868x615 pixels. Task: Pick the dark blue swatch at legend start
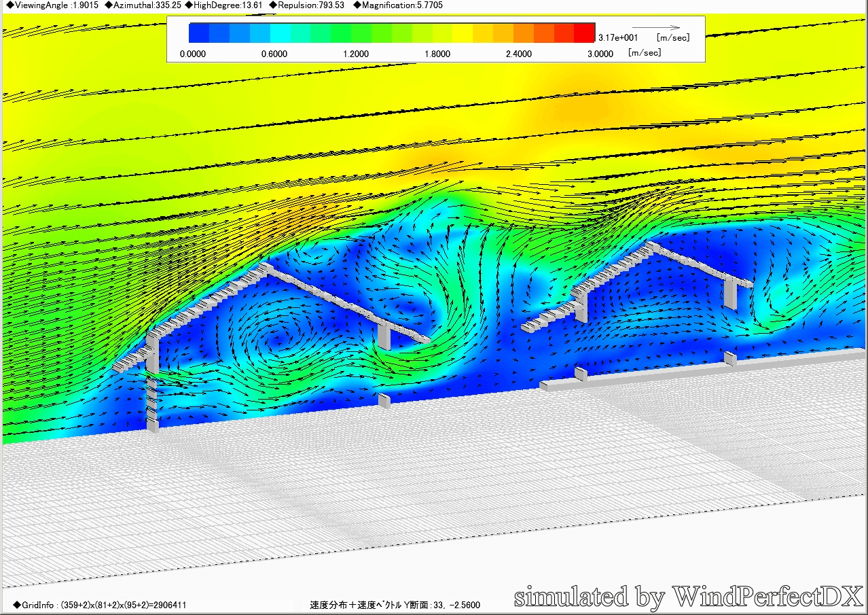(x=199, y=33)
